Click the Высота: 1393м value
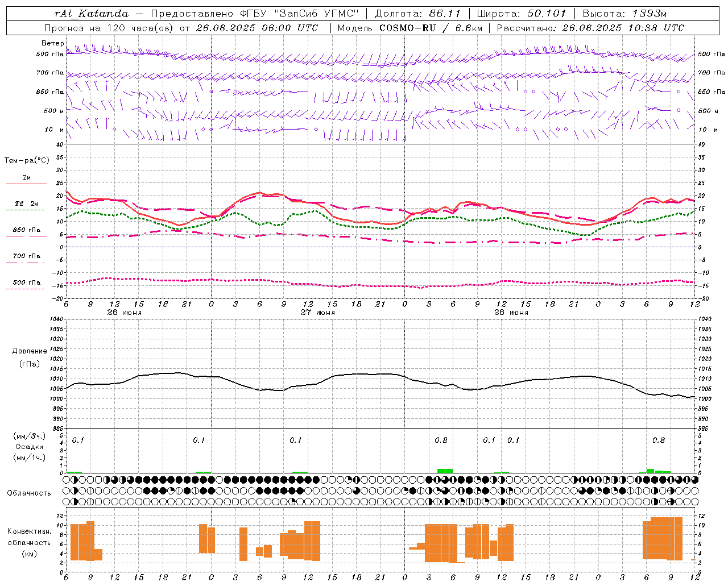 point(624,14)
